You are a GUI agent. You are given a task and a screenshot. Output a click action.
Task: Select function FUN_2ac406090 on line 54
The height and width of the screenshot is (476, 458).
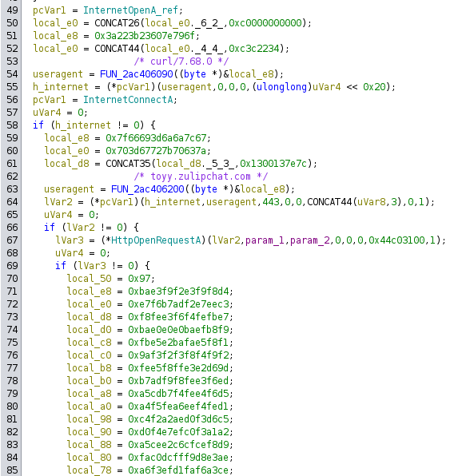(136, 74)
